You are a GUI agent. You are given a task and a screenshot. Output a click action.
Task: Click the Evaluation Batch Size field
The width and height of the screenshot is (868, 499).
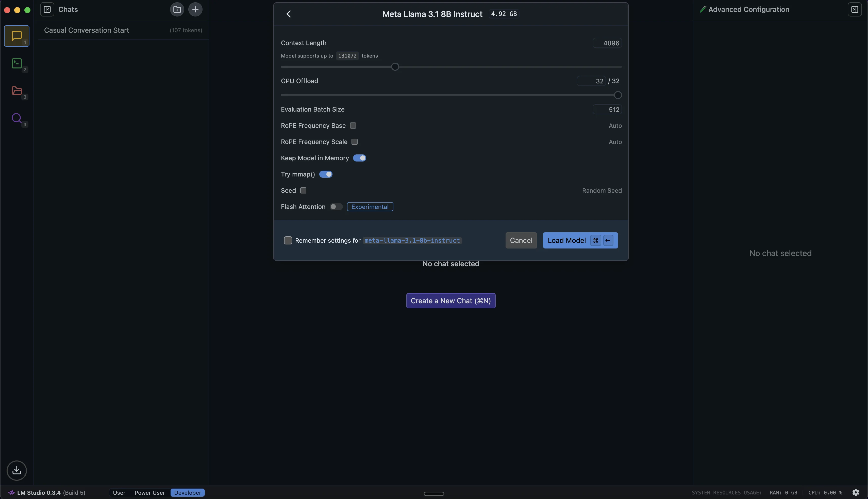click(607, 109)
